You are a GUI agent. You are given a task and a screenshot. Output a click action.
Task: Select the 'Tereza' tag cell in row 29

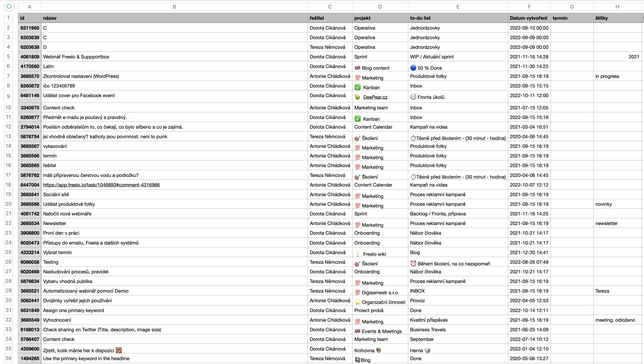pyautogui.click(x=617, y=291)
